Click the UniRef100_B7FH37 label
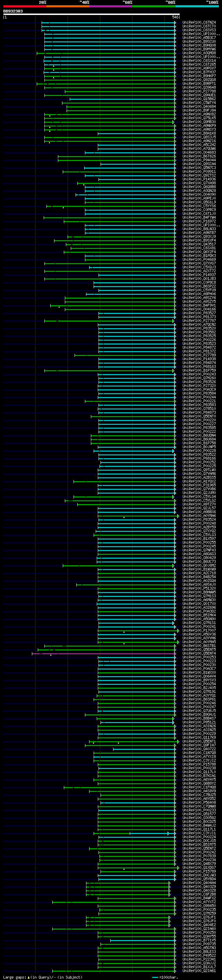Screen dimensions: 222x980 click(199, 72)
